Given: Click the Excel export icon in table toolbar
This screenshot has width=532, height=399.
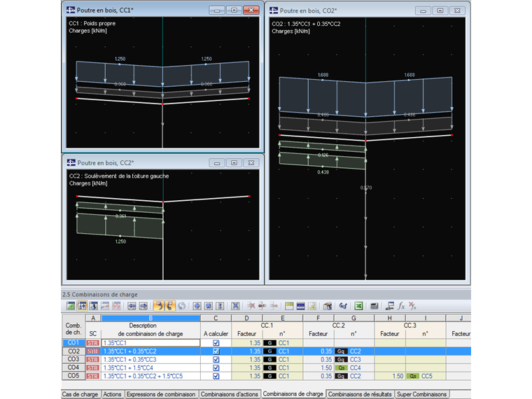Looking at the screenshot, I should (358, 306).
